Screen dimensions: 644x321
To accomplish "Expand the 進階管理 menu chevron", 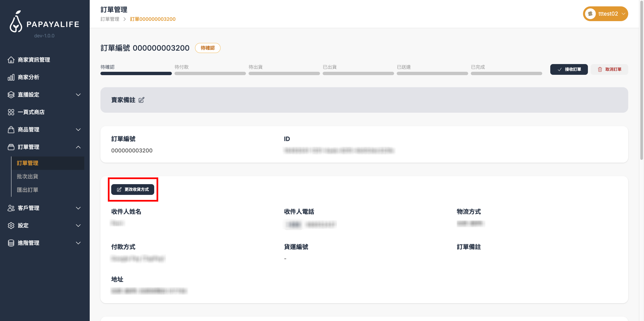I will tap(78, 243).
